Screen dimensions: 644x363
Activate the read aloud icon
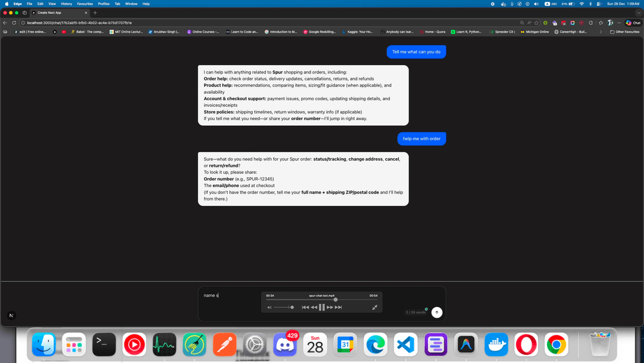pyautogui.click(x=529, y=22)
